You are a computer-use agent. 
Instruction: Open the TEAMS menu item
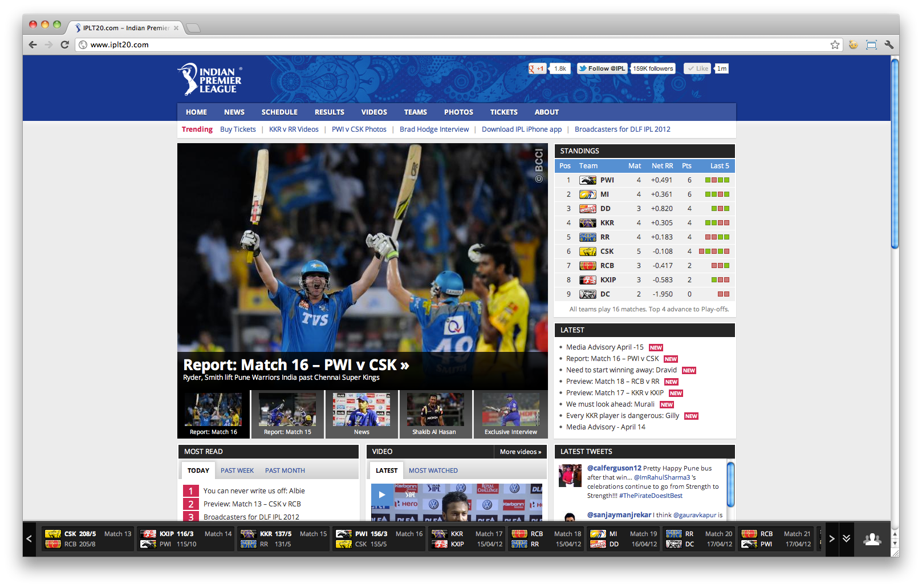click(x=416, y=112)
